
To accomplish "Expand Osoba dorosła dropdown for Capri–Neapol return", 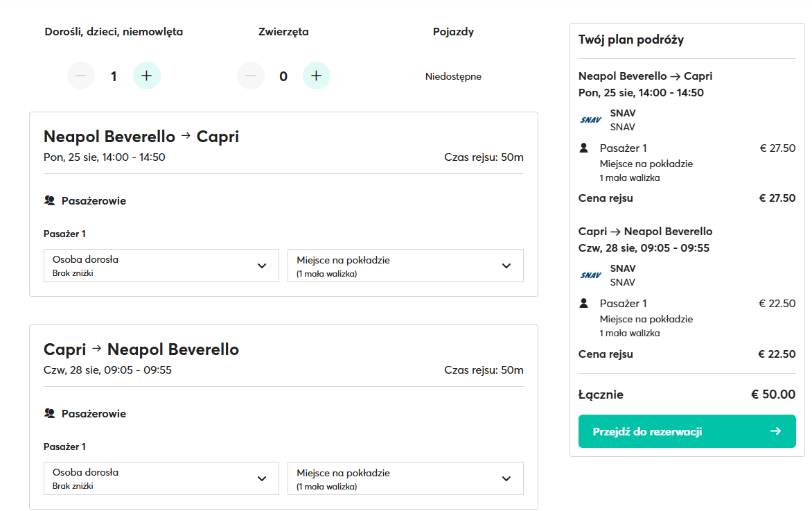I will [161, 478].
